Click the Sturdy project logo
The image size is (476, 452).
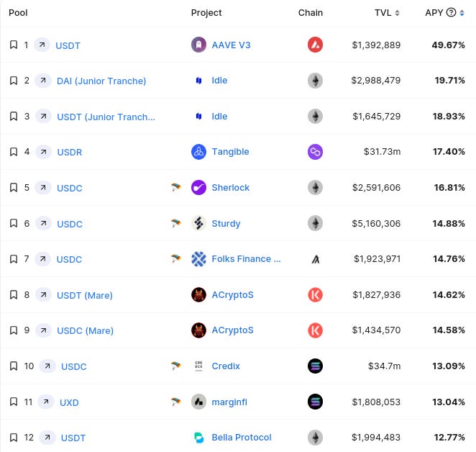[x=199, y=223]
